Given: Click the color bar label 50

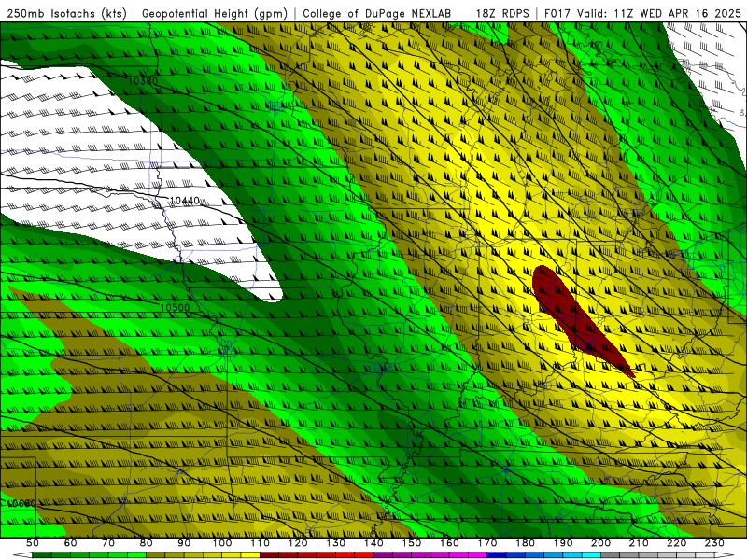Looking at the screenshot, I should click(33, 543).
